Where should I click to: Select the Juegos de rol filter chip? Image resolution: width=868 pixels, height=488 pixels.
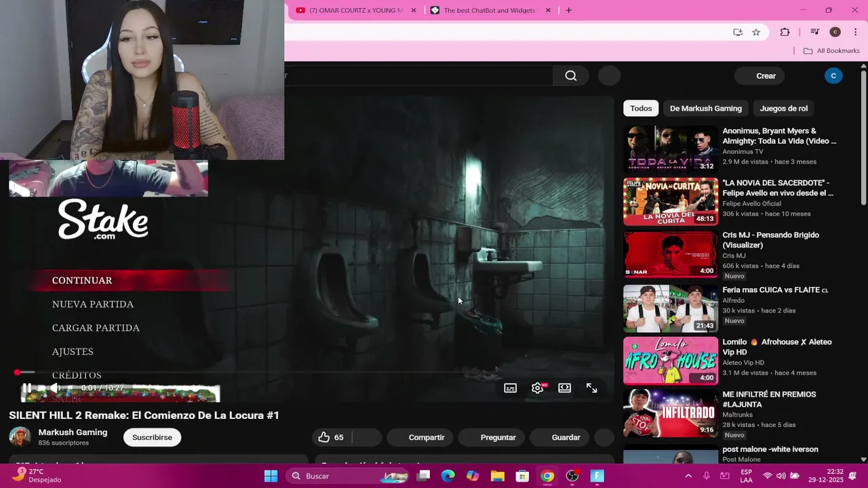coord(783,108)
